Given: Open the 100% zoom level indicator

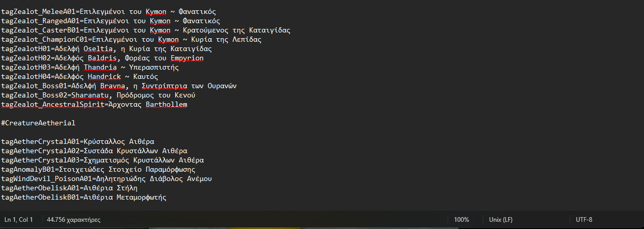Looking at the screenshot, I should pyautogui.click(x=462, y=220).
